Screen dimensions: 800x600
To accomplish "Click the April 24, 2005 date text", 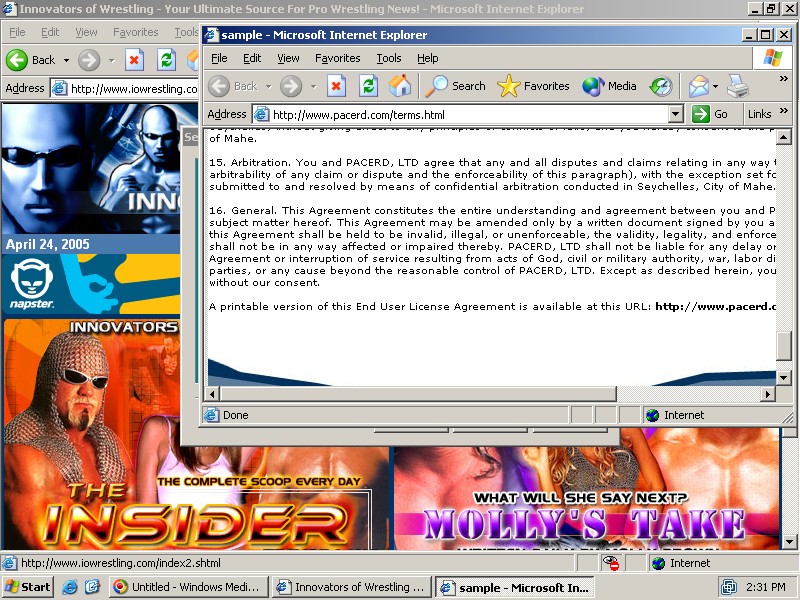I will 47,244.
